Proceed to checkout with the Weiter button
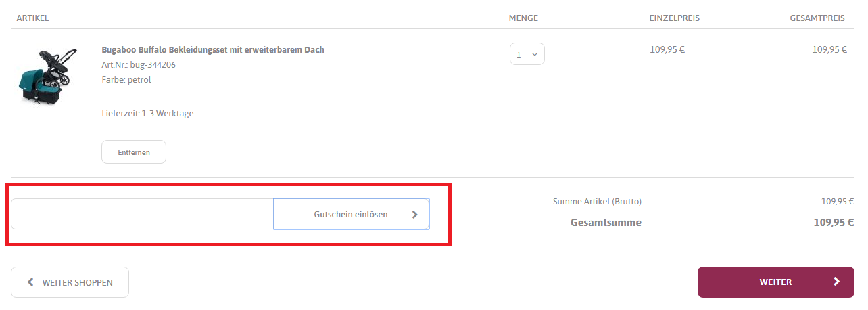868x310 pixels. pyautogui.click(x=775, y=282)
